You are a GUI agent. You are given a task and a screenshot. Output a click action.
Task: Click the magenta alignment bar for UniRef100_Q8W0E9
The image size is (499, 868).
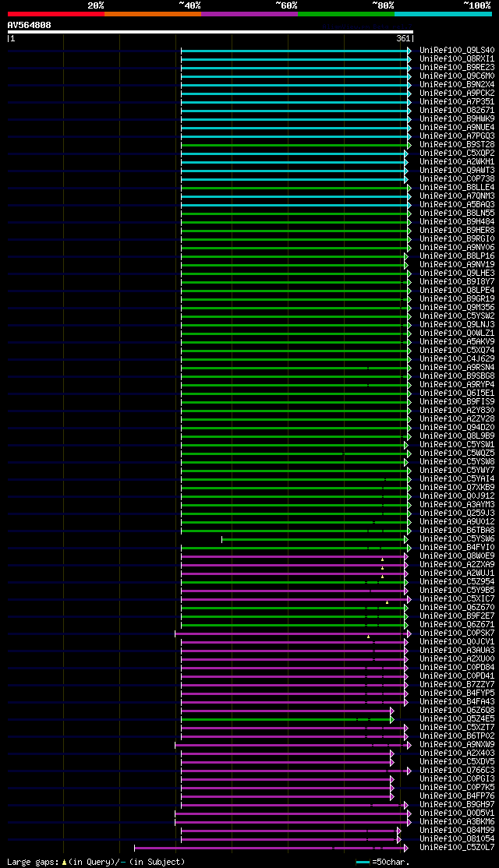tap(294, 556)
